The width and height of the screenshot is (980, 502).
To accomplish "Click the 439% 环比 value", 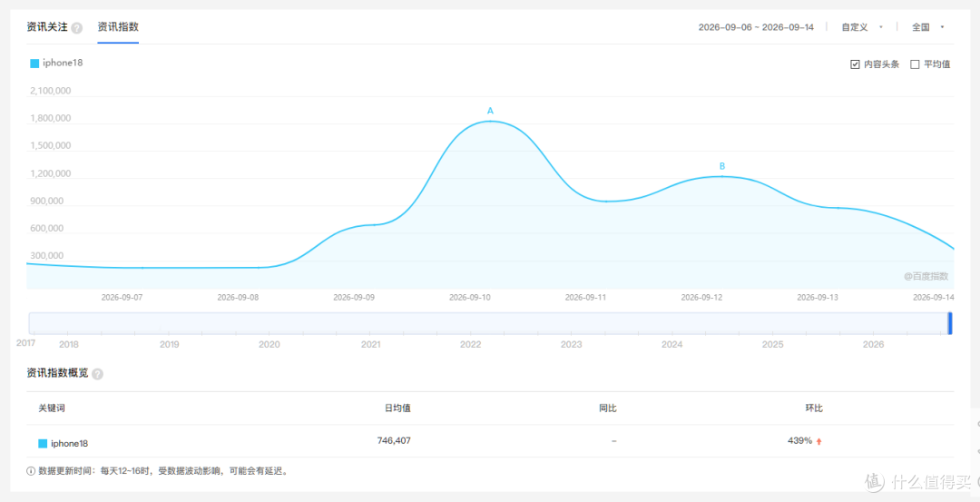I will pyautogui.click(x=800, y=441).
